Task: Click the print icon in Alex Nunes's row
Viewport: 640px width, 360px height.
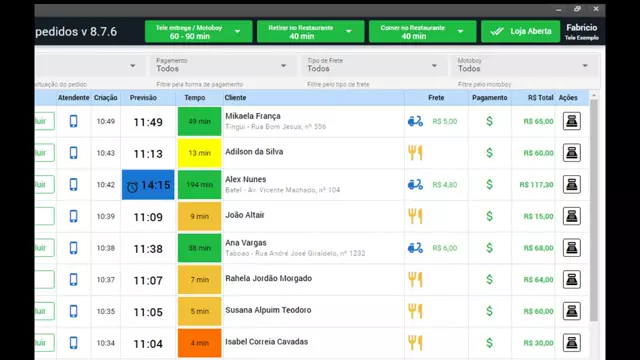Action: [571, 184]
